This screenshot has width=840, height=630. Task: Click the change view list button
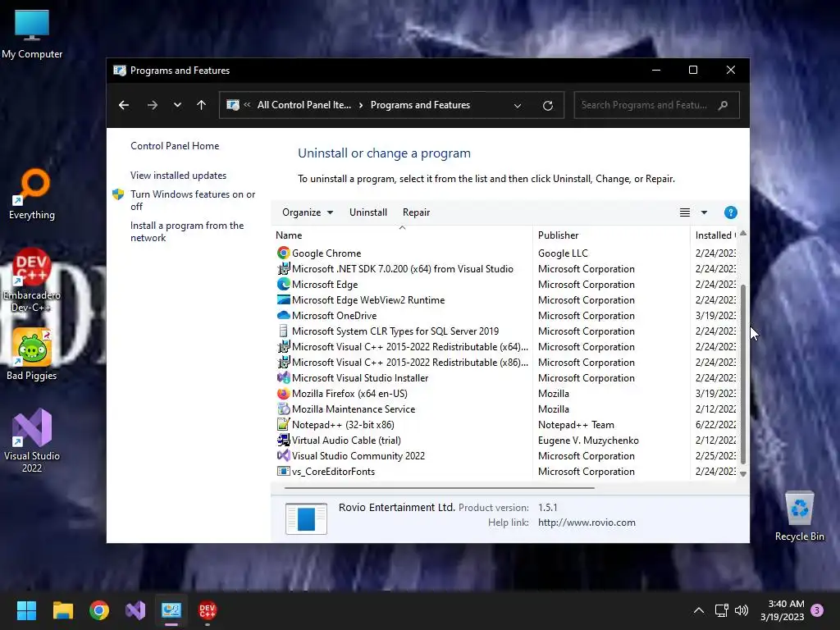(x=685, y=212)
